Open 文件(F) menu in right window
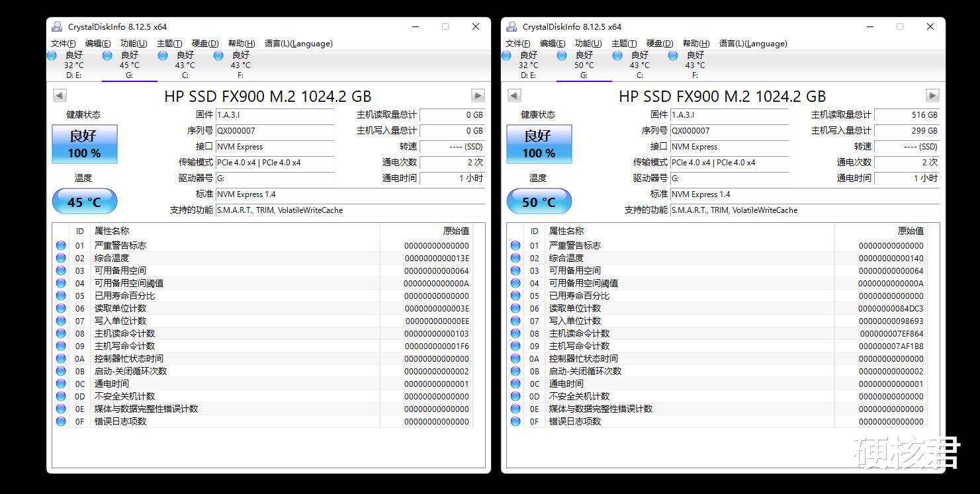 coord(518,44)
